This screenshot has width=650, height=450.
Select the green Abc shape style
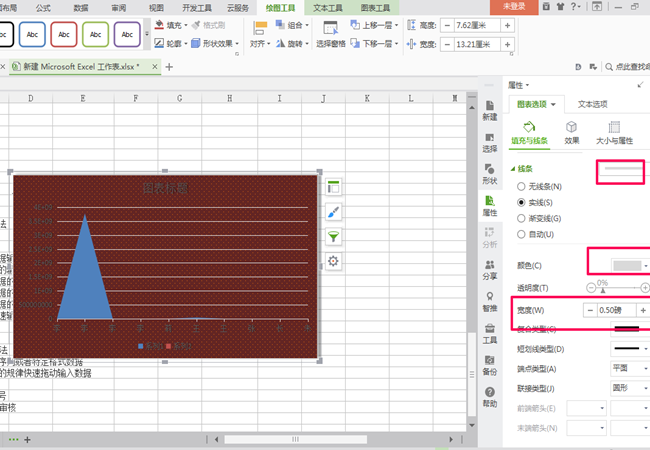click(x=95, y=34)
